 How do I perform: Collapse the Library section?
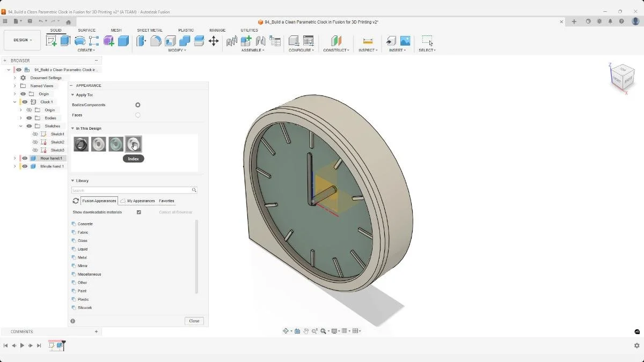74,181
